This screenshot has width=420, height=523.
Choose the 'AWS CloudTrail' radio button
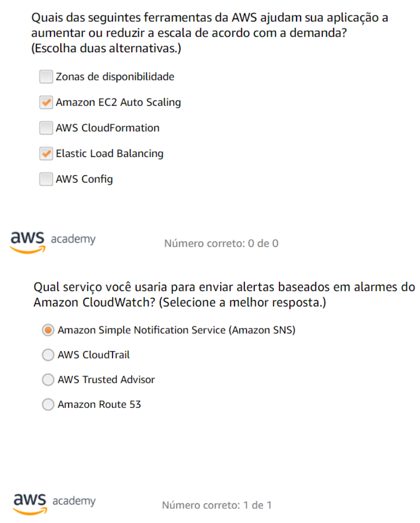[48, 355]
